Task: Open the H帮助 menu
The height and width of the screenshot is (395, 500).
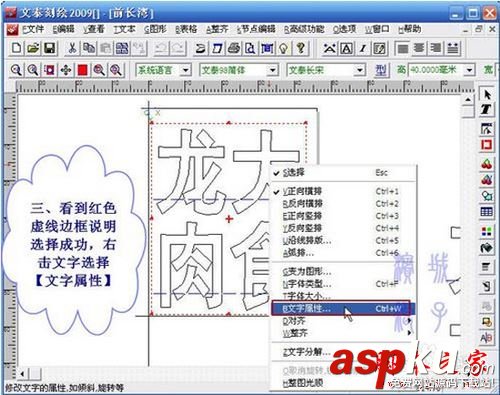Action: (410, 29)
